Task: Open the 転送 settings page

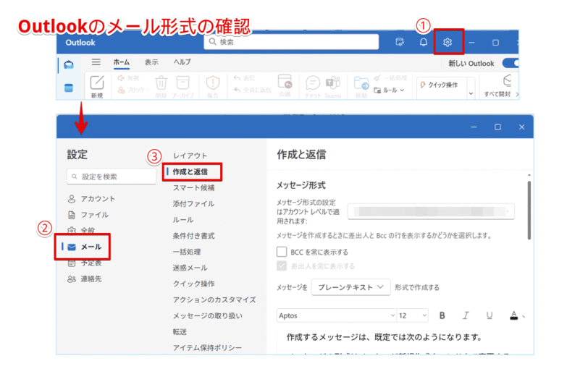Action: [x=180, y=331]
